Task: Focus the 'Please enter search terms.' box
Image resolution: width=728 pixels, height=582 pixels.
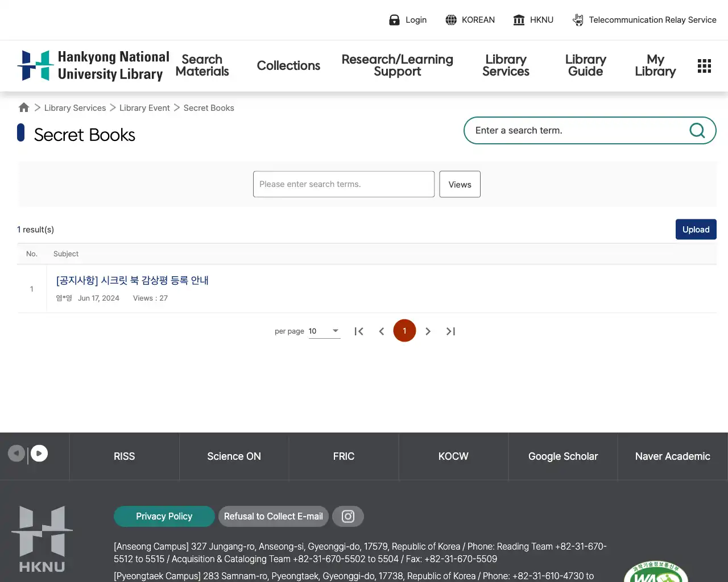Action: coord(344,184)
